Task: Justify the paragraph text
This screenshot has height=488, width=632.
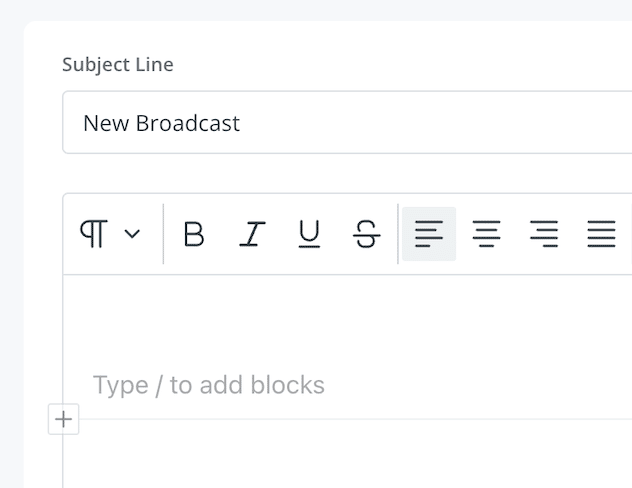Action: click(x=601, y=234)
